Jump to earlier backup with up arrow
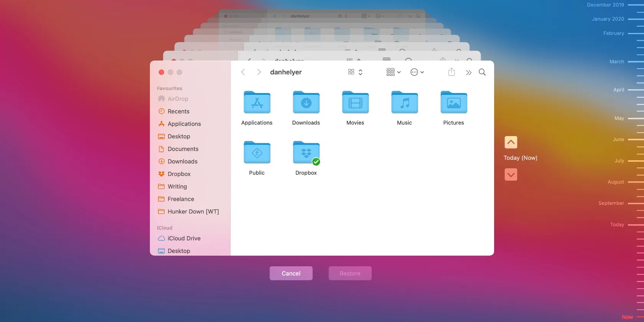This screenshot has width=644, height=322. tap(511, 142)
